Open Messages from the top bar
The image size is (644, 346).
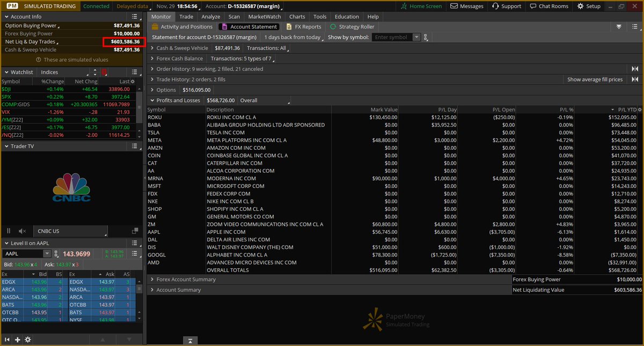[467, 6]
